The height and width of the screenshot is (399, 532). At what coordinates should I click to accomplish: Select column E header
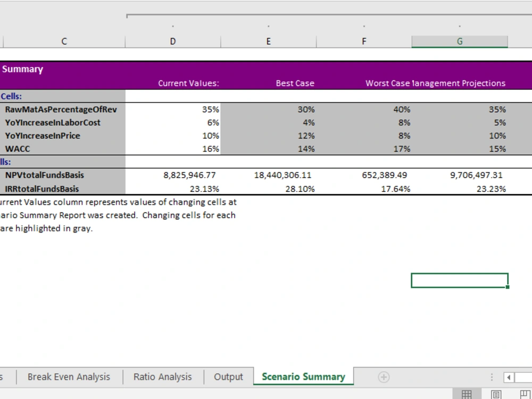point(268,41)
